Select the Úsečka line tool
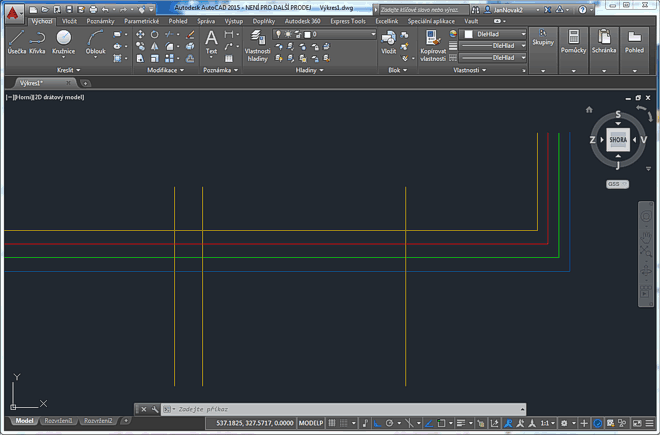This screenshot has width=660, height=435. [16, 41]
